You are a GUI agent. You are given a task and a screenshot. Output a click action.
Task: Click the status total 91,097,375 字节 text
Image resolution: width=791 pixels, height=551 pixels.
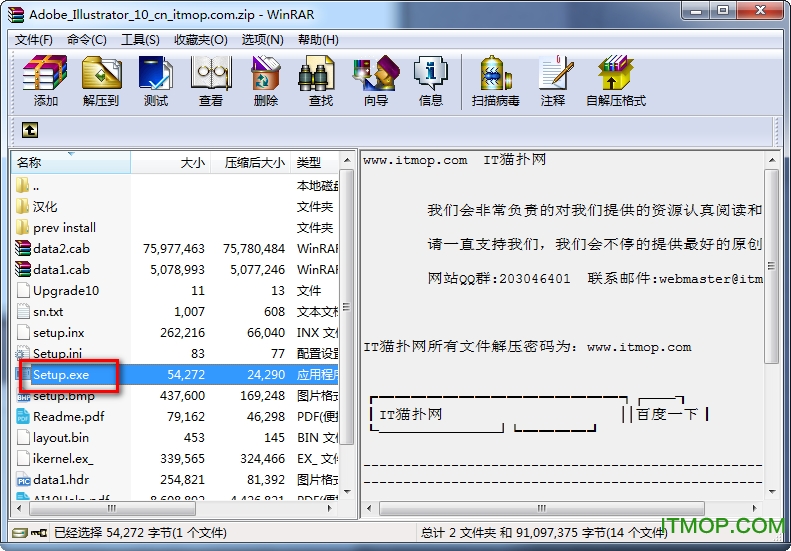pyautogui.click(x=545, y=532)
